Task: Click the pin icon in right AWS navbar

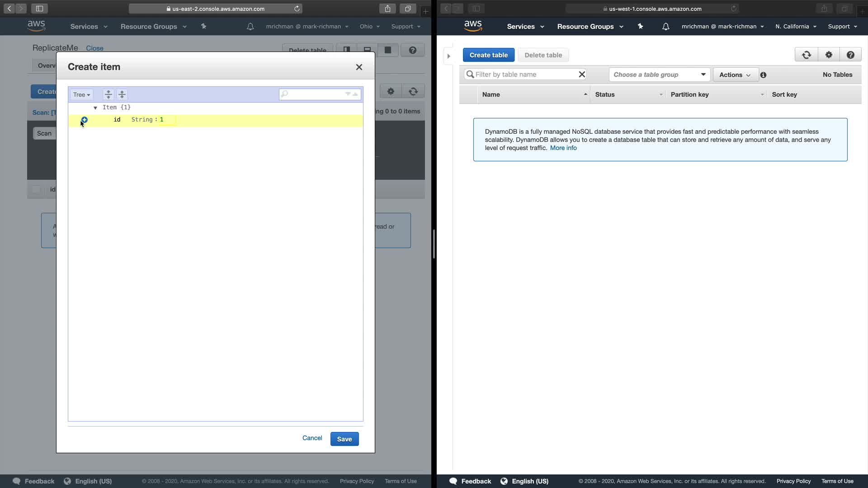Action: click(640, 27)
